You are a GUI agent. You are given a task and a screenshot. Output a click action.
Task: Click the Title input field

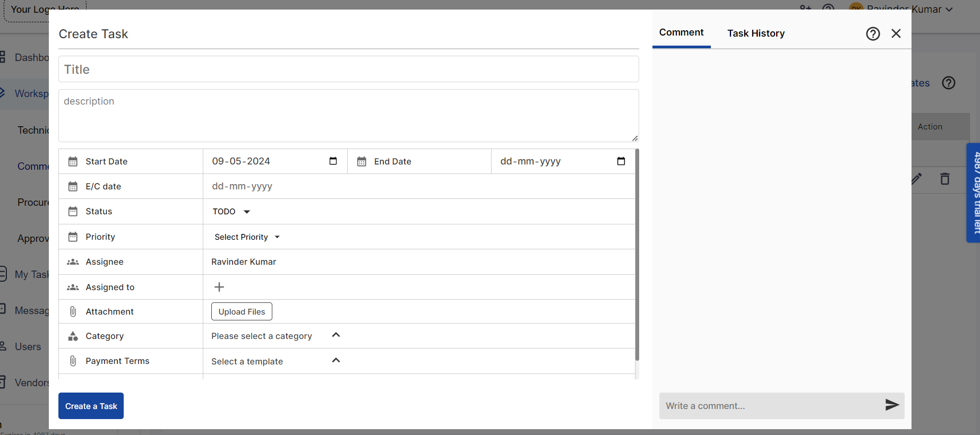click(349, 69)
